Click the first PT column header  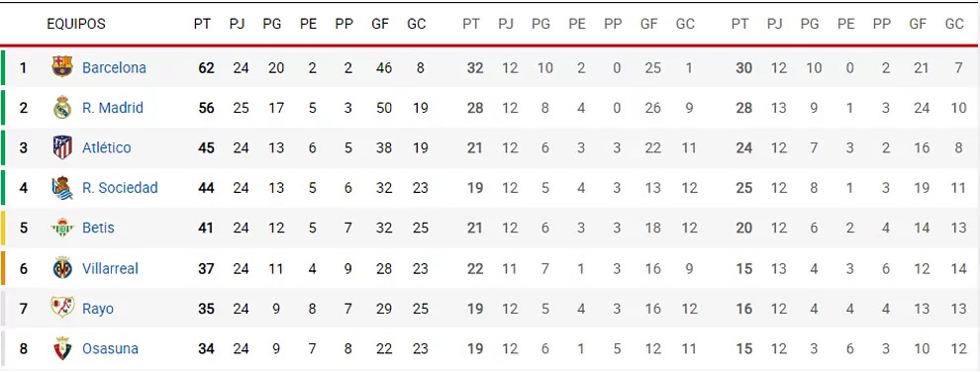[x=203, y=25]
